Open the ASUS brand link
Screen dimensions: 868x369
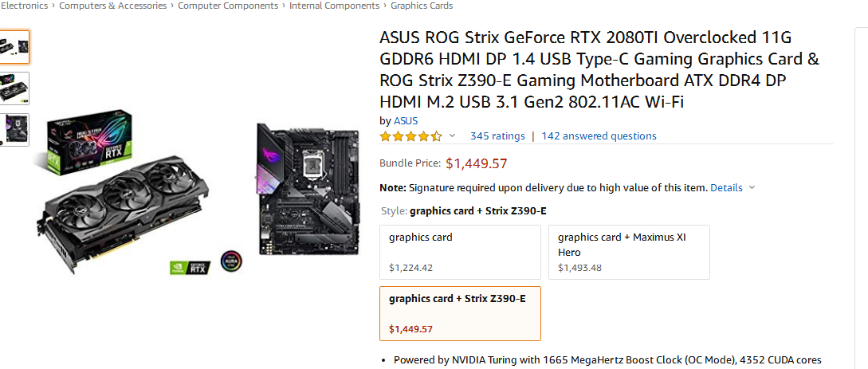coord(406,121)
